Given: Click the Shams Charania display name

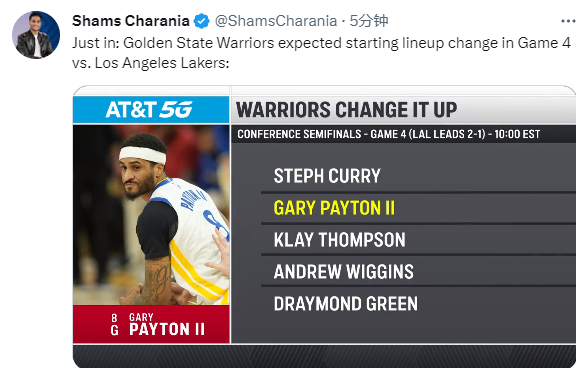Looking at the screenshot, I should [x=131, y=21].
